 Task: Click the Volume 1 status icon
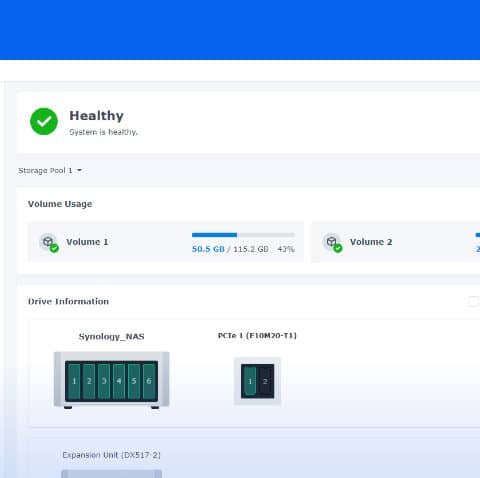pos(49,242)
